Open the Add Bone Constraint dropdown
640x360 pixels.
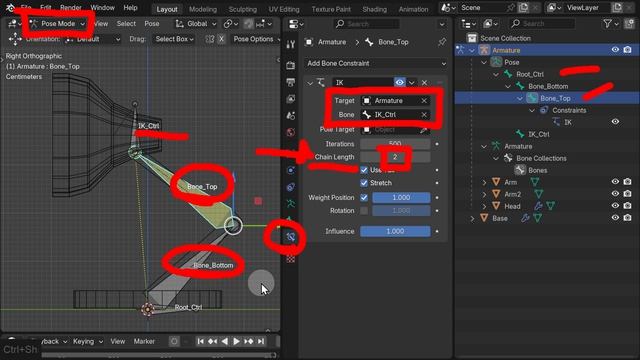pos(375,63)
